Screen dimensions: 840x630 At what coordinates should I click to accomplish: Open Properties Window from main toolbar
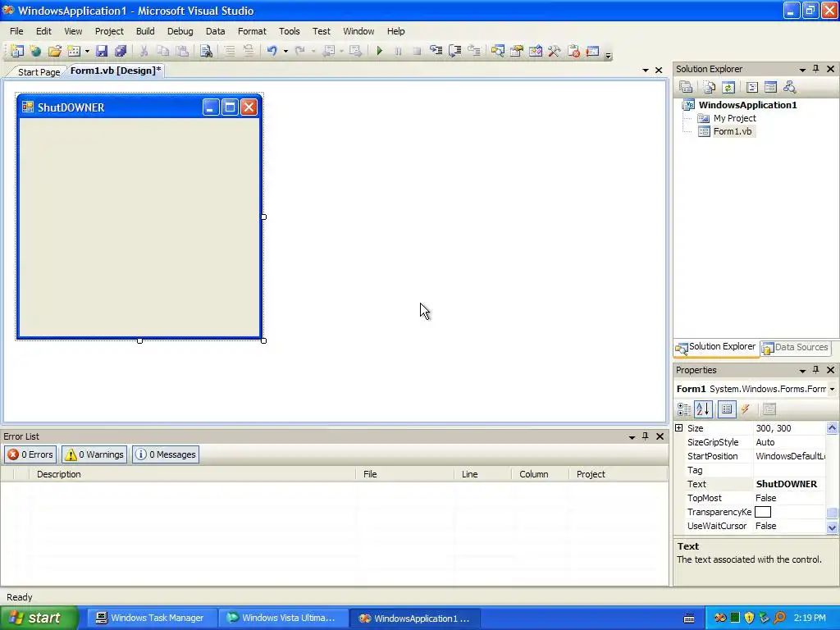pyautogui.click(x=517, y=51)
